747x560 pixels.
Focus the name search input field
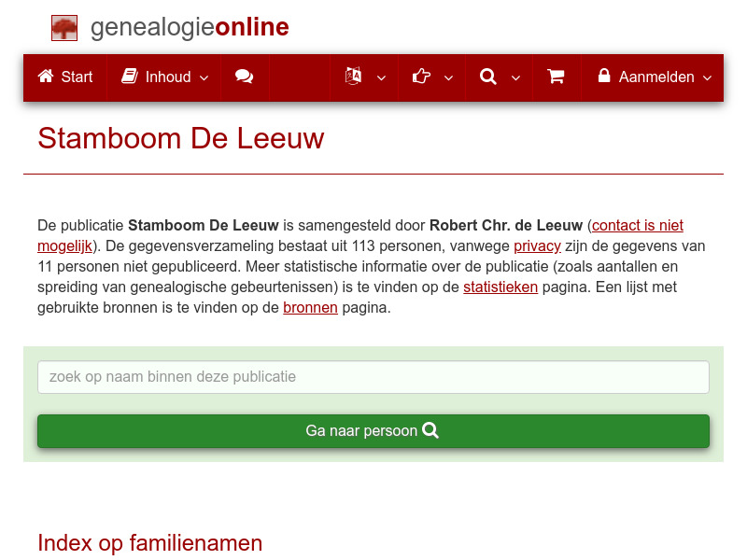pos(373,377)
